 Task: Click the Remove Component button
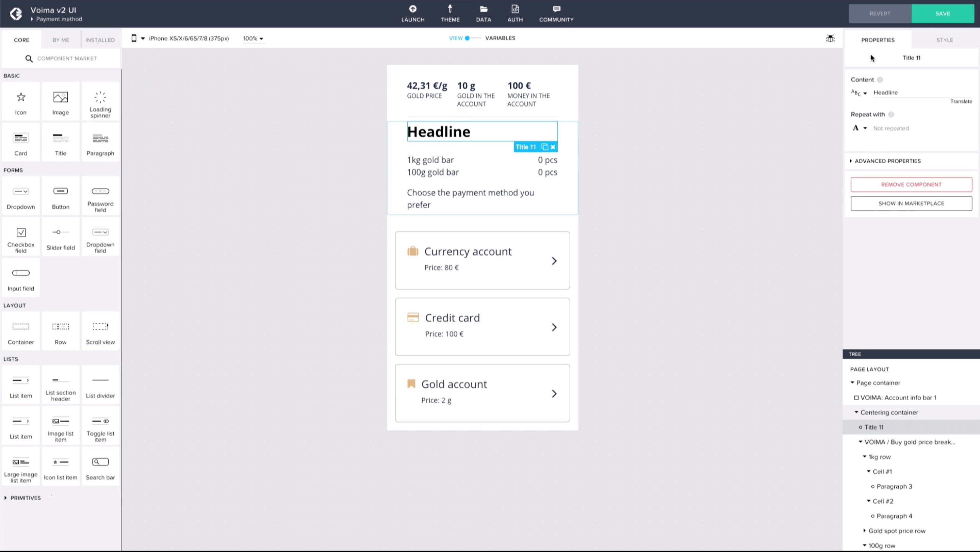click(x=911, y=184)
